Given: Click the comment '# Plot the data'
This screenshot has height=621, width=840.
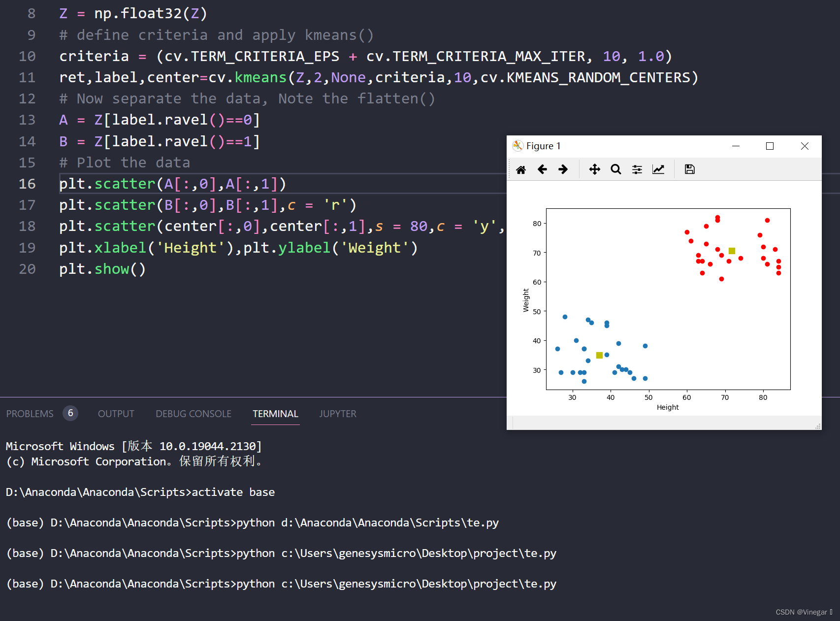Looking at the screenshot, I should tap(125, 163).
